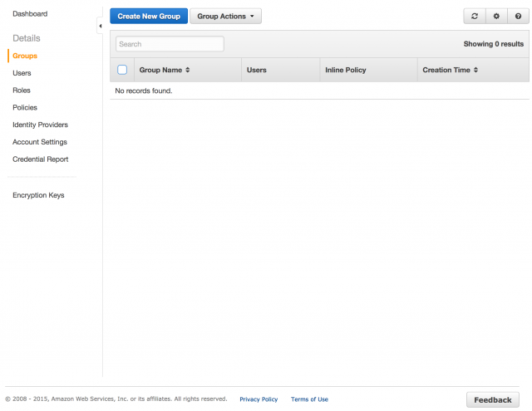This screenshot has width=532, height=411.
Task: Open Policies section
Action: click(25, 108)
